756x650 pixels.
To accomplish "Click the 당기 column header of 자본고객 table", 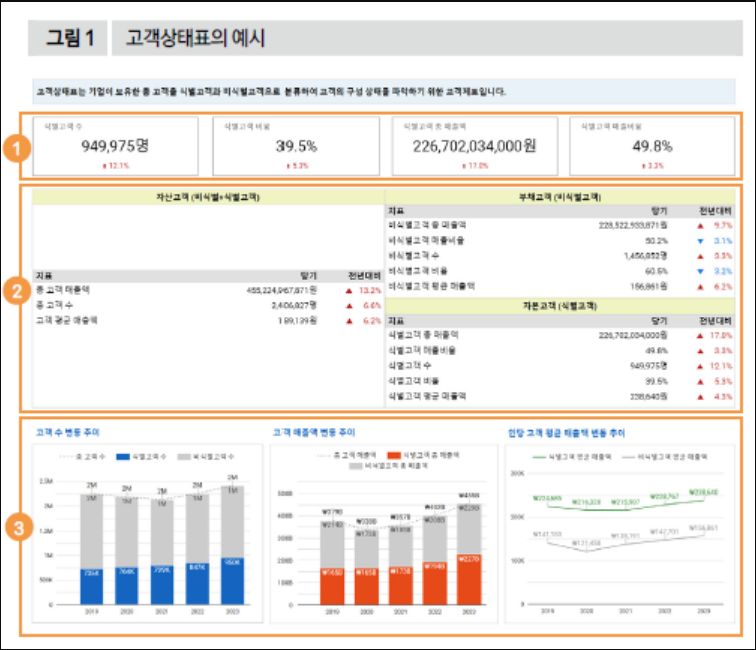I will [659, 321].
